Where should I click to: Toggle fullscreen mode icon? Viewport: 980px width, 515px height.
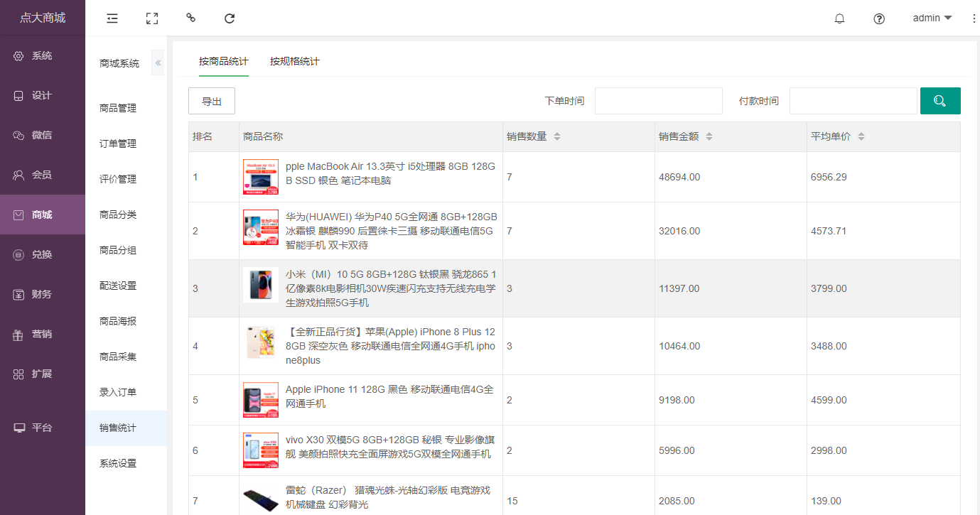151,18
